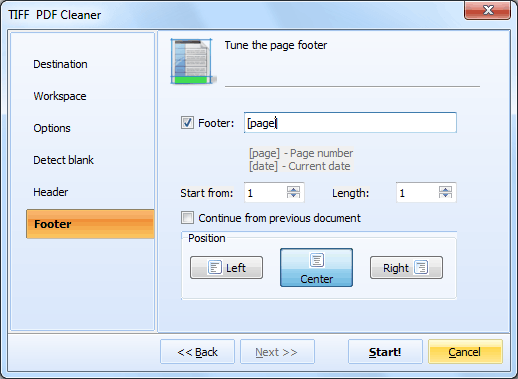Screen dimensions: 518x379
Task: Click the '[page] - Page number' hint text
Action: 301,153
